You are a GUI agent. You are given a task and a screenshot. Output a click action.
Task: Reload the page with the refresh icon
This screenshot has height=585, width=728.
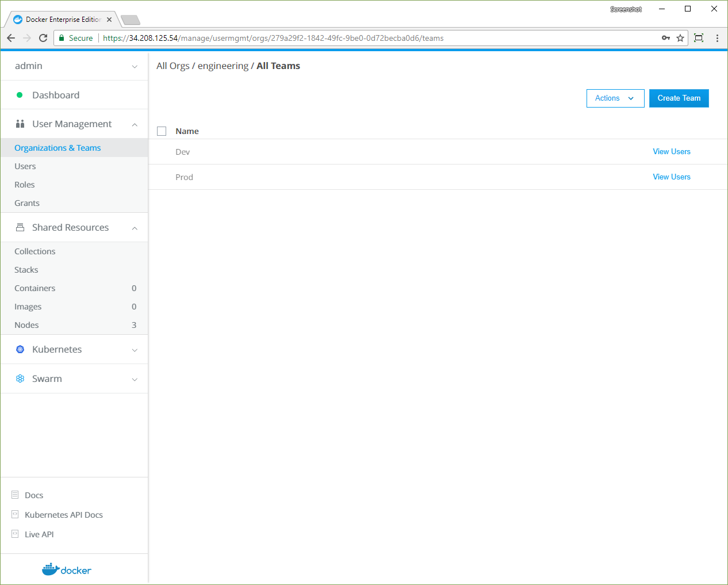pos(43,38)
